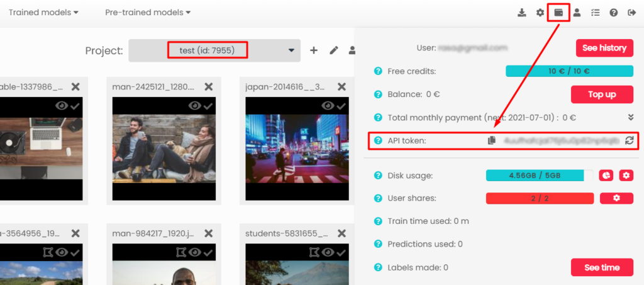Click polygon annotation icon on students-5831655 image
The width and height of the screenshot is (644, 285).
coord(314,252)
